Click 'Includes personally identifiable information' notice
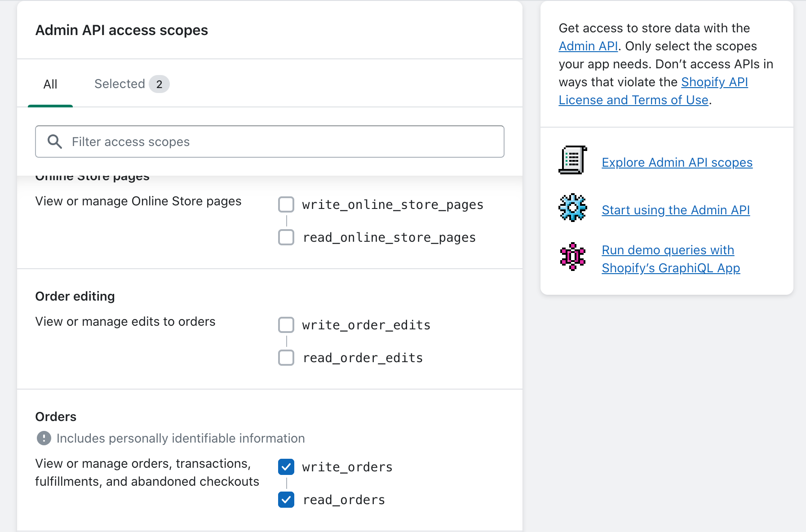This screenshot has width=806, height=532. [181, 438]
